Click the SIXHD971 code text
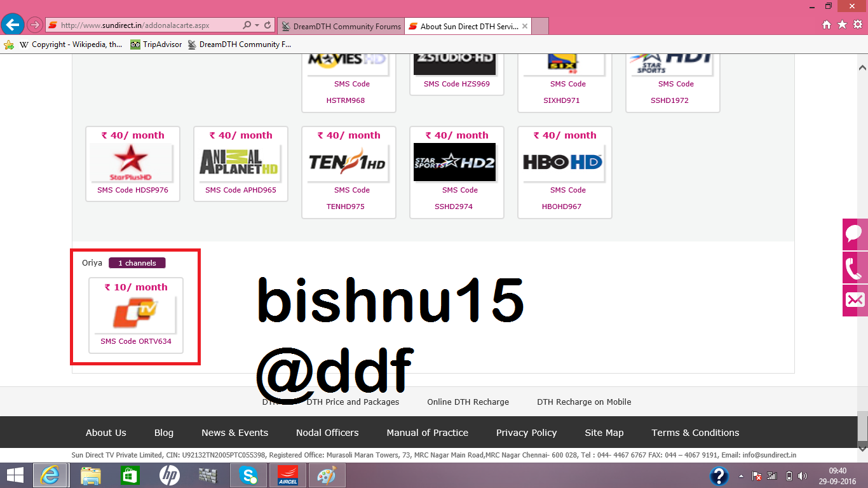Viewport: 868px width, 488px height. [x=562, y=100]
